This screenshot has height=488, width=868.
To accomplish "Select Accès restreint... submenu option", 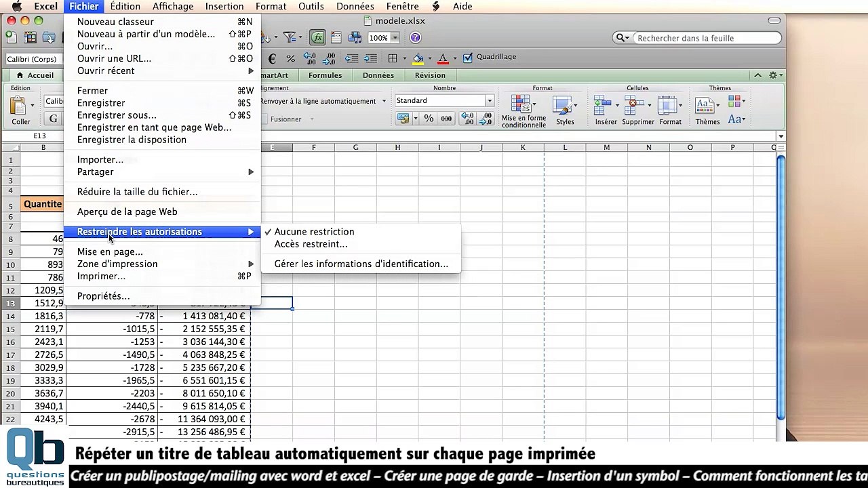I will tap(361, 244).
